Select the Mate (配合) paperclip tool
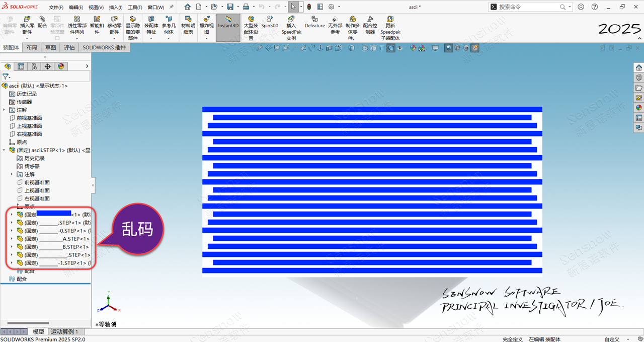644x342 pixels. point(42,19)
